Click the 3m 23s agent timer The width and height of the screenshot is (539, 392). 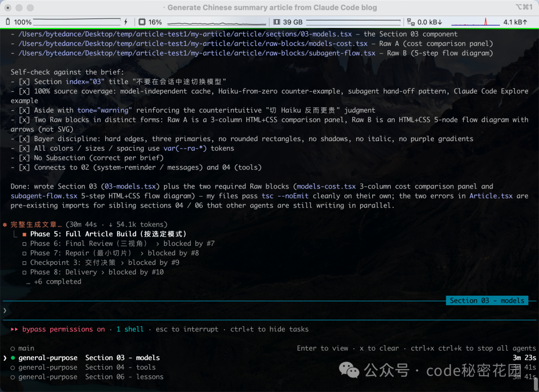(x=524, y=358)
